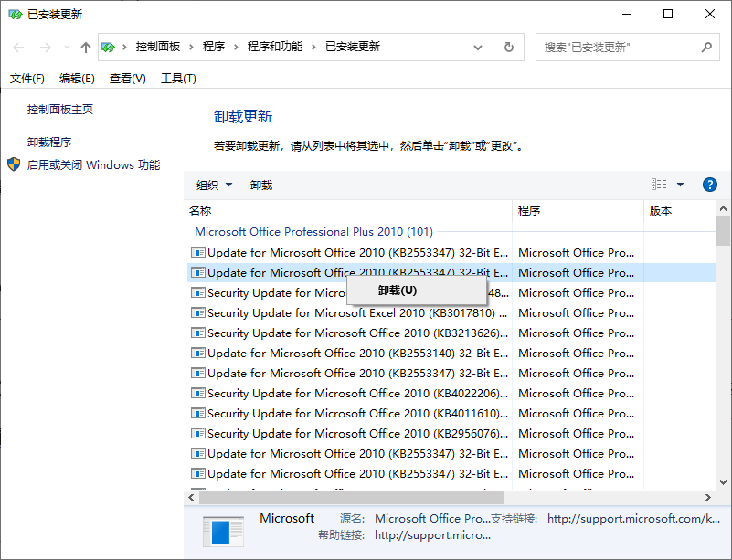Refresh the 已安装更新 list
This screenshot has height=560, width=732.
(x=509, y=48)
